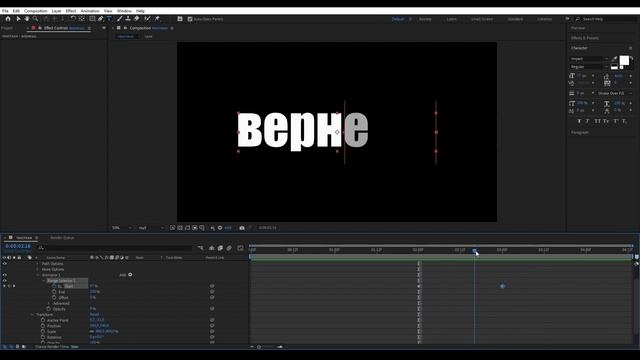The width and height of the screenshot is (640, 360).
Task: Select the Eraser tool
Action: (x=137, y=19)
